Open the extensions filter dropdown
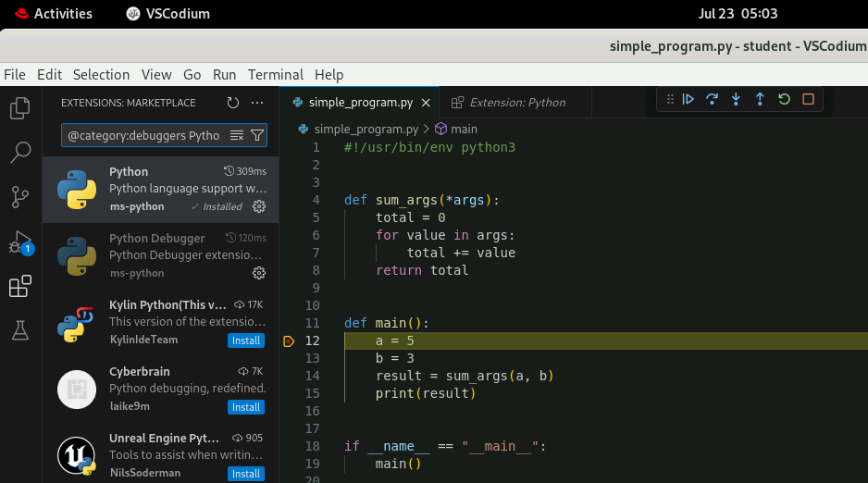Image resolution: width=868 pixels, height=483 pixels. 257,136
